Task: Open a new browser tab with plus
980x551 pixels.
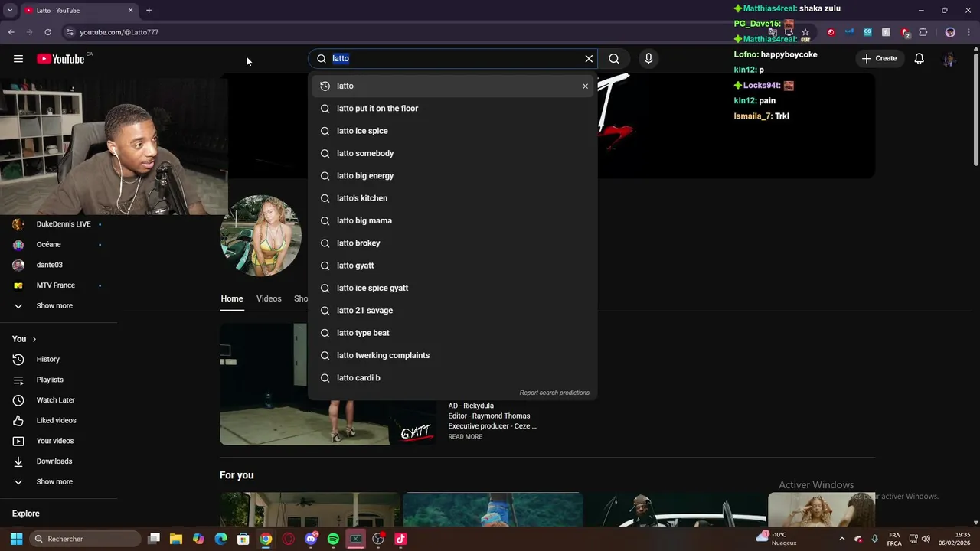Action: [x=149, y=11]
